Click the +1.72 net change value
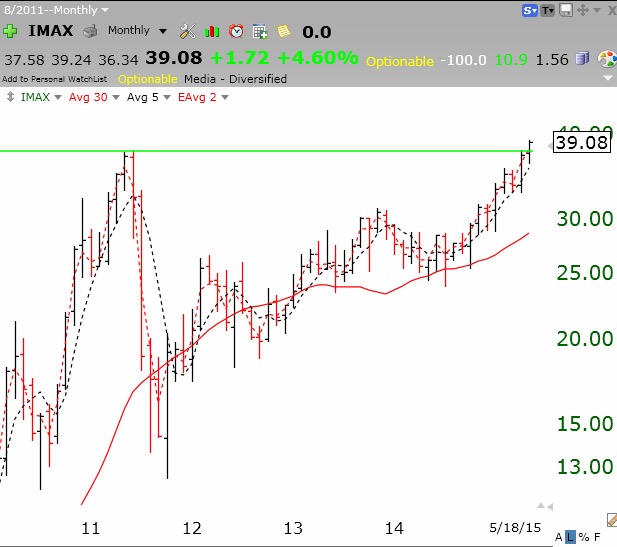This screenshot has height=547, width=617. pyautogui.click(x=240, y=58)
